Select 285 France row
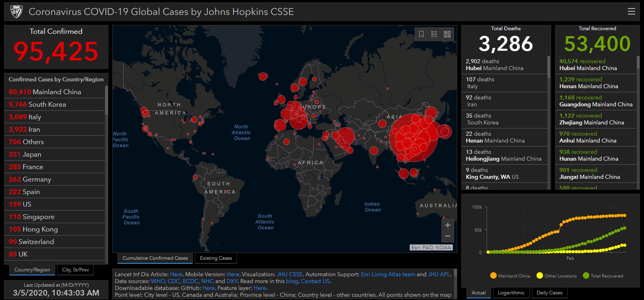Screen dimensions: 644x300 coord(55,167)
